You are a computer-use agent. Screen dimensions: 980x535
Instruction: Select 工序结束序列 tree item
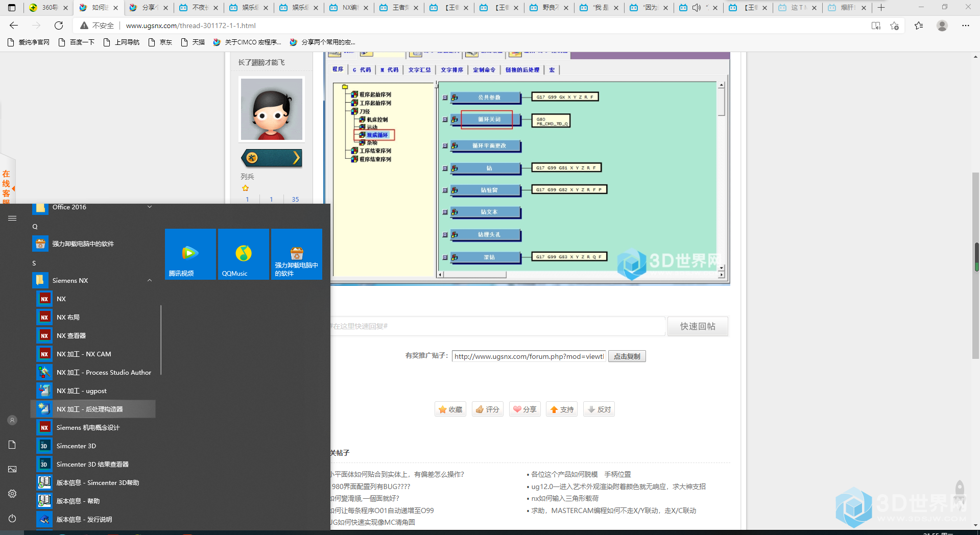375,151
